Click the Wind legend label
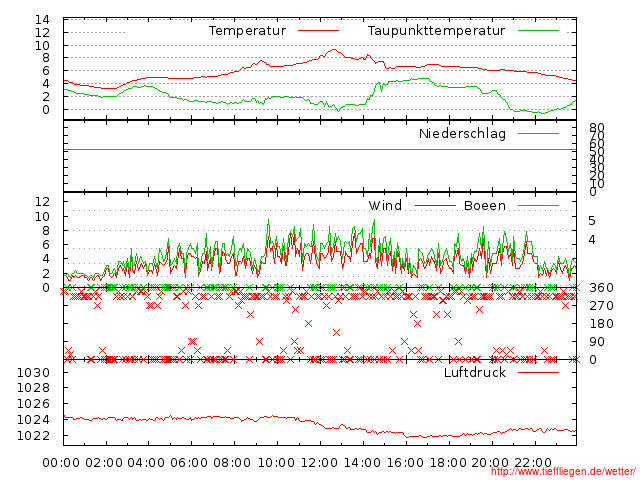 point(385,205)
